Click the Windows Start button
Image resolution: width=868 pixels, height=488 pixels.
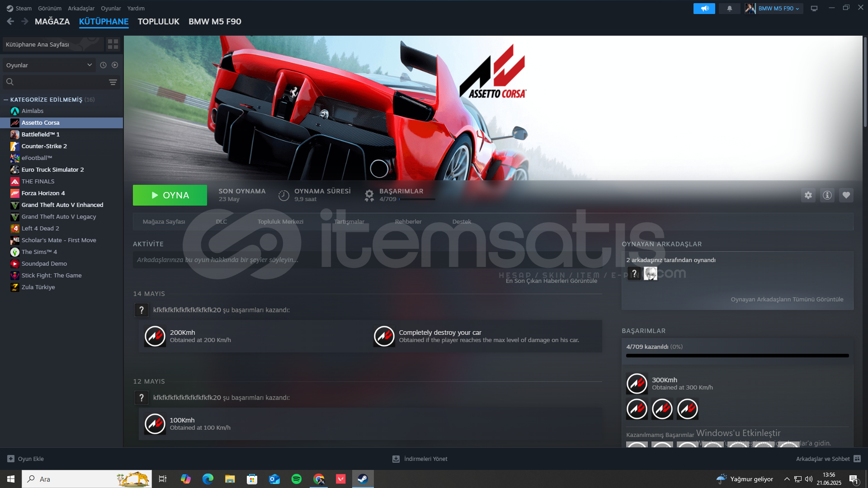(x=11, y=479)
